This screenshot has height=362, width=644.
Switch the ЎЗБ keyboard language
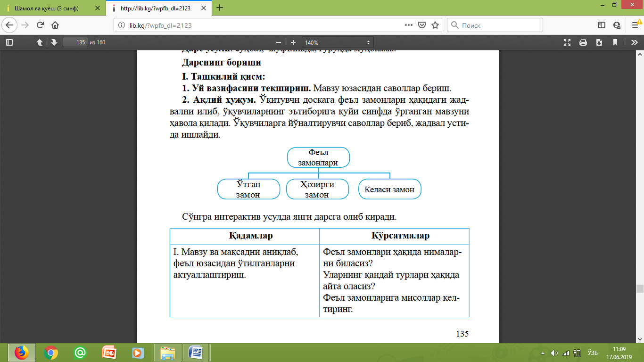coord(593,353)
